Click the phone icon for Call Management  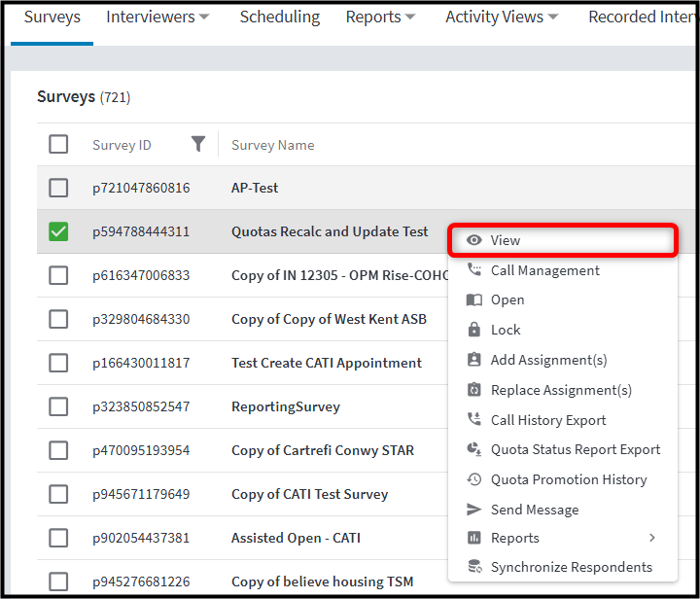[473, 269]
